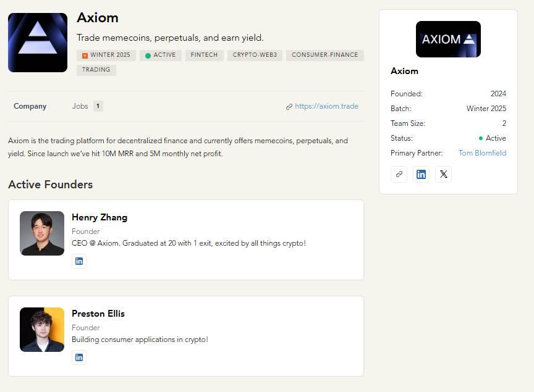Click the 'Batch:' label in sidebar

tap(401, 109)
